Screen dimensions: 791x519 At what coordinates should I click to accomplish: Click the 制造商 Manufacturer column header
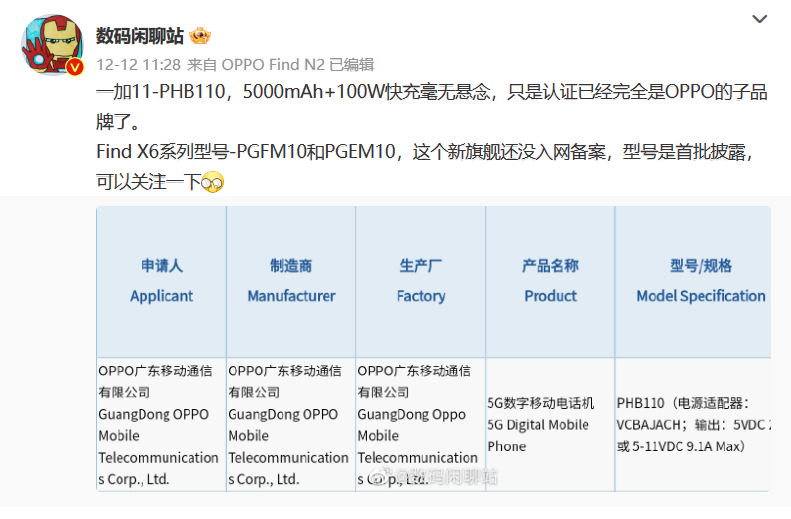coord(291,281)
